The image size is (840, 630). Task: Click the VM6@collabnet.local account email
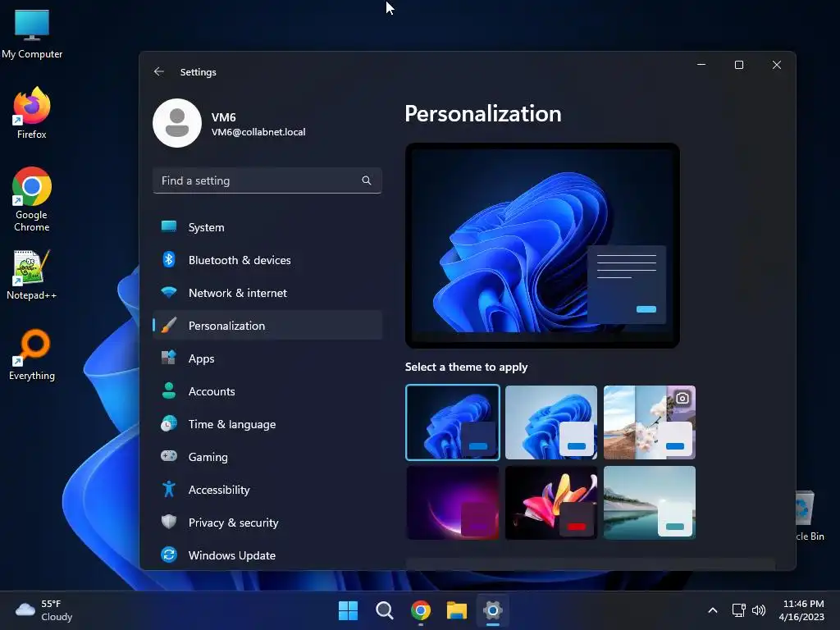coord(258,132)
